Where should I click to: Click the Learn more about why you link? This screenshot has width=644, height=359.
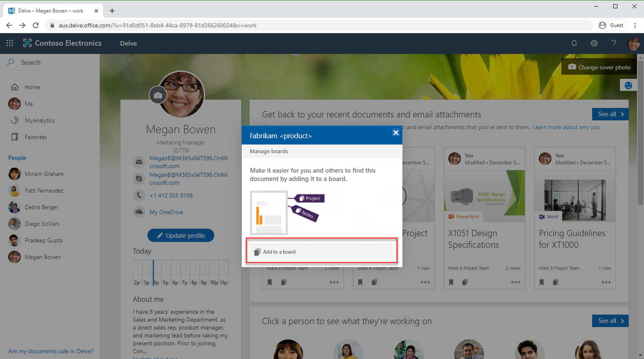click(566, 127)
